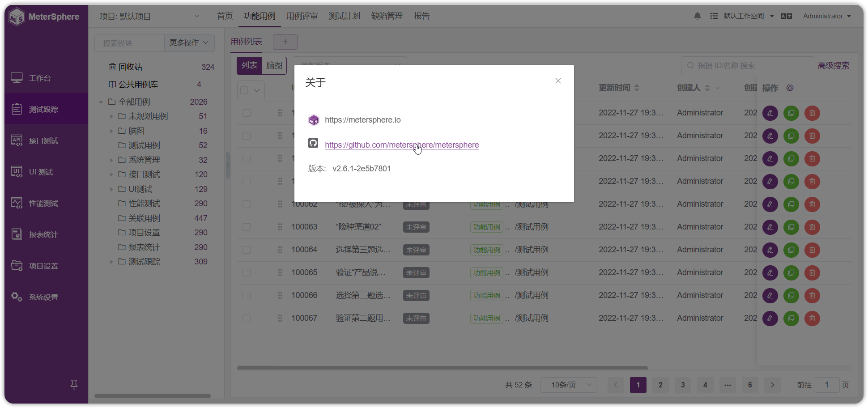Click the 高级搜索 link
This screenshot has height=408, width=868.
[x=834, y=66]
